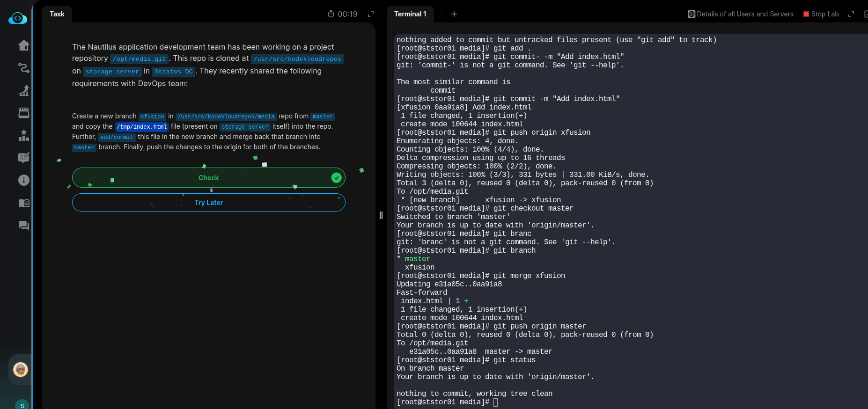Open the learning paths route icon

pos(24,68)
